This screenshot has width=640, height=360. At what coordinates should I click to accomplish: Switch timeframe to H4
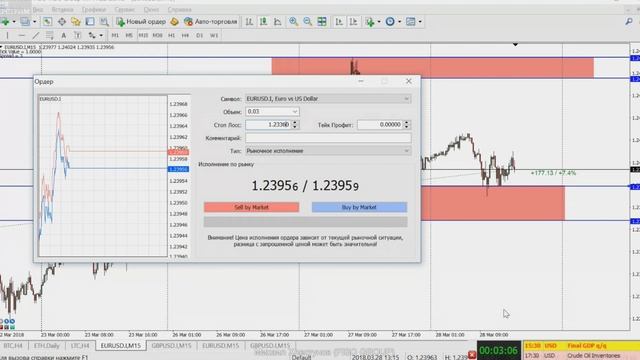pyautogui.click(x=185, y=36)
